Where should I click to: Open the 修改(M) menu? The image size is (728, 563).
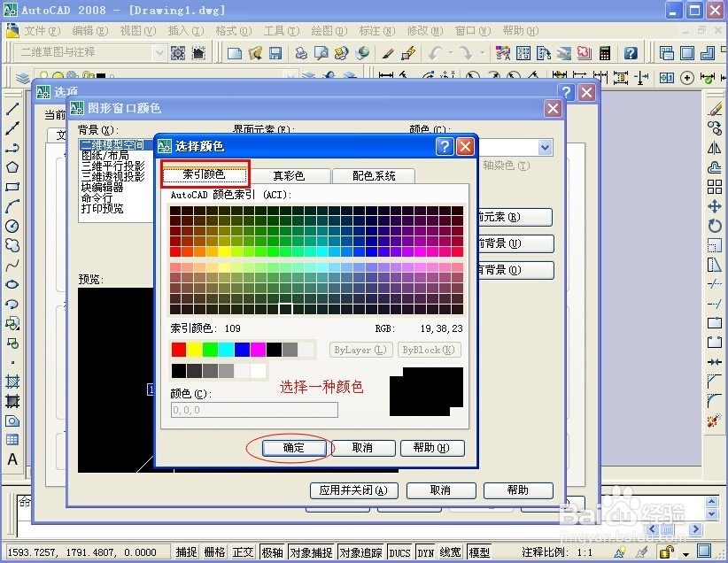point(425,31)
